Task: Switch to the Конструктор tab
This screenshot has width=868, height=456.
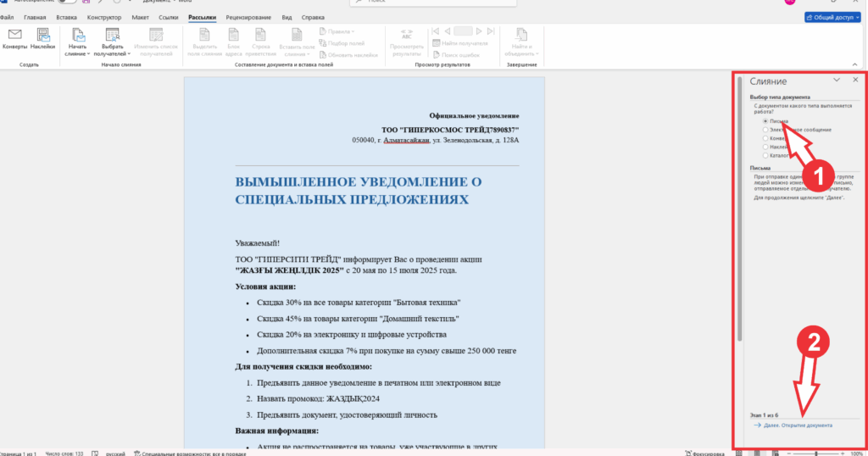Action: tap(104, 17)
